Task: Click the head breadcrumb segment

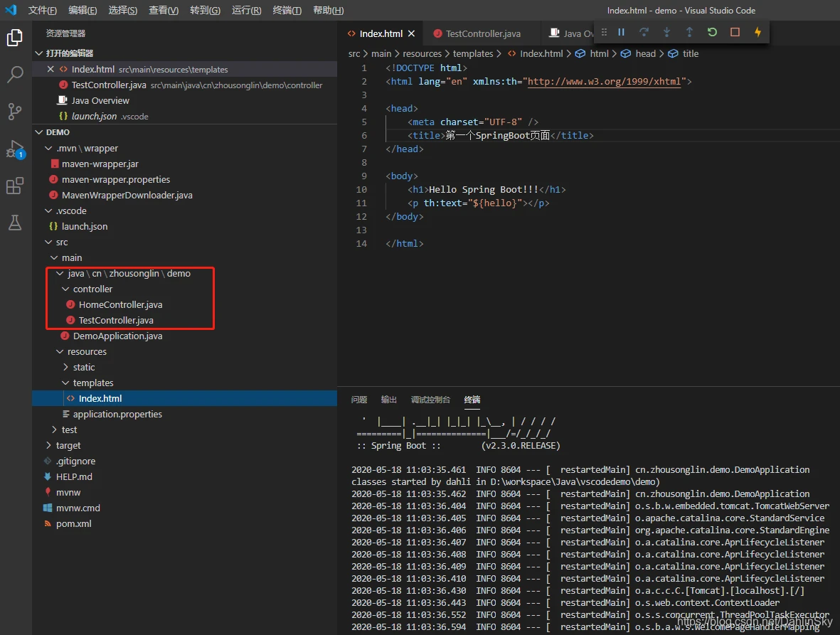Action: click(x=646, y=53)
